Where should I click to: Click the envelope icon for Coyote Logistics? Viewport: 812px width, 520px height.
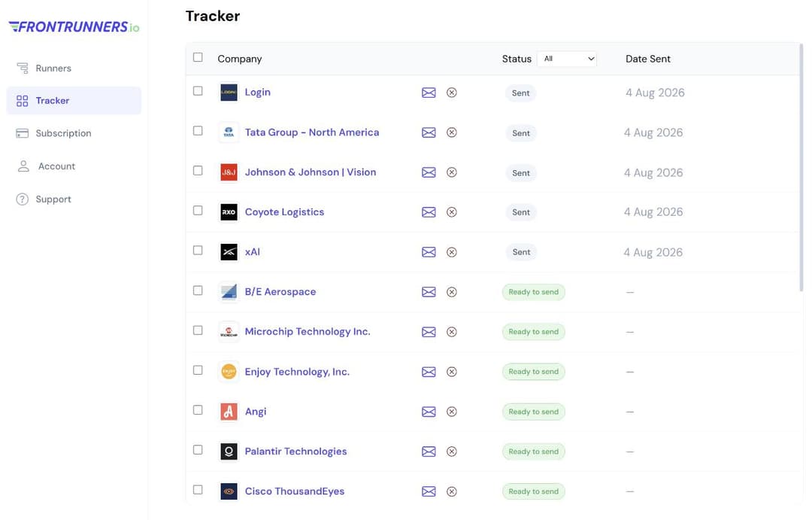(429, 212)
